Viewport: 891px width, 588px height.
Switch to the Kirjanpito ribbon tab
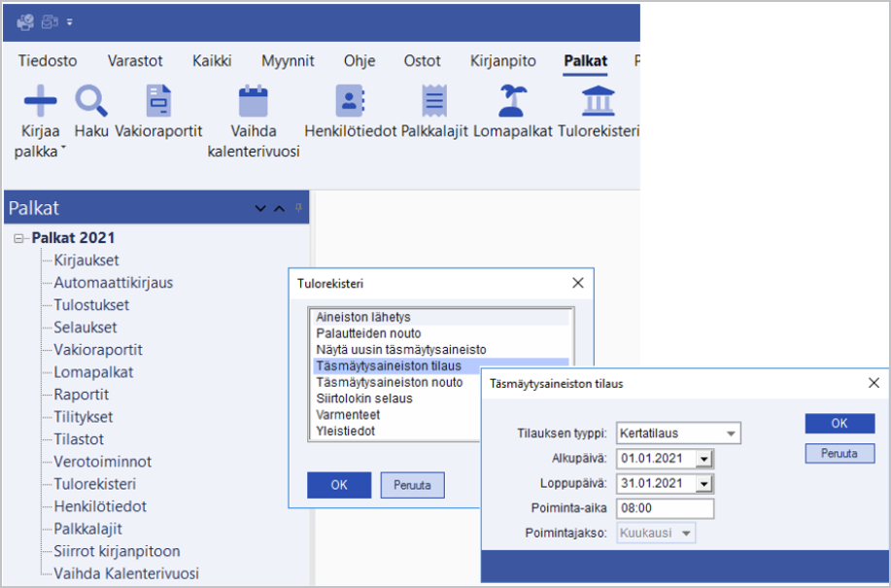pyautogui.click(x=502, y=60)
